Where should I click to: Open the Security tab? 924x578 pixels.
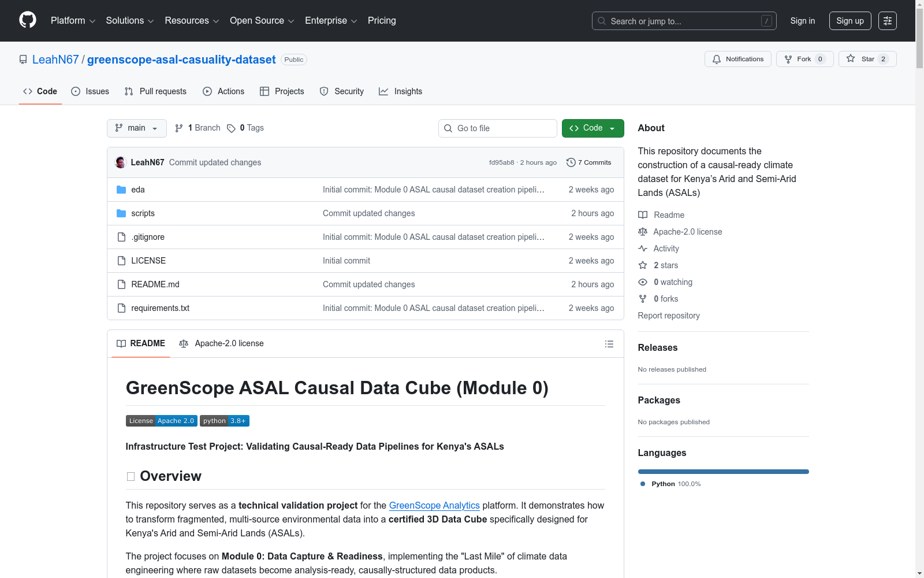[342, 91]
